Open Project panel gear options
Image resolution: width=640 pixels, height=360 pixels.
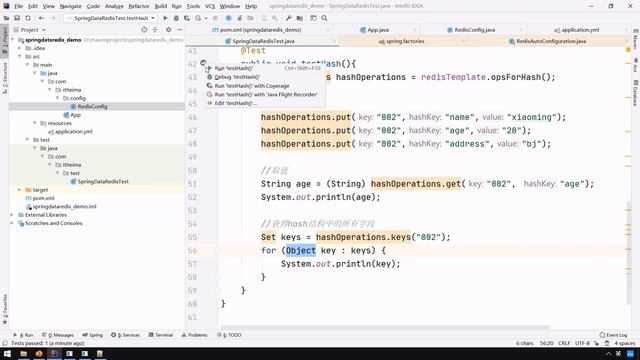click(169, 30)
